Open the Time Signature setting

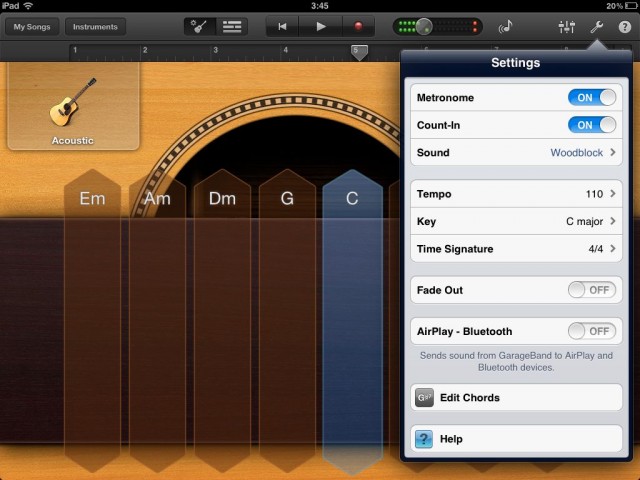[516, 249]
